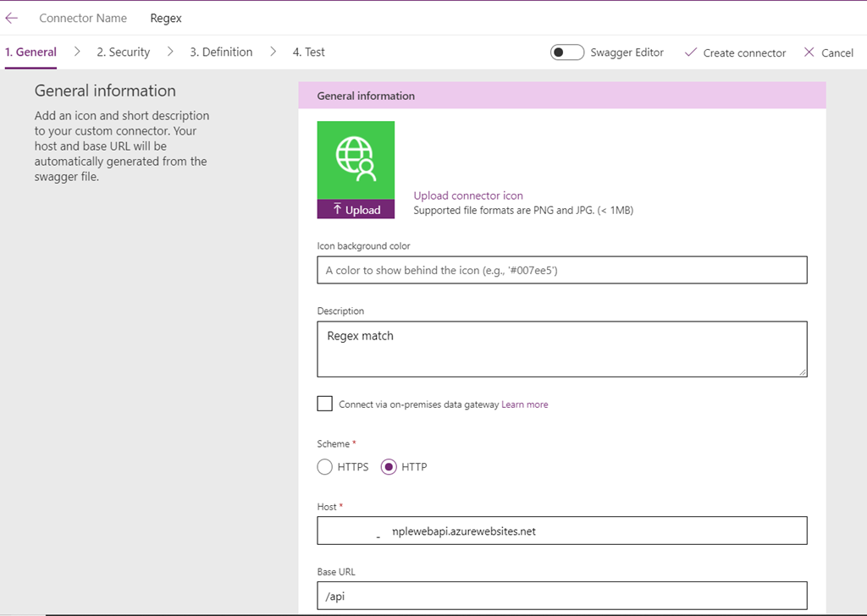
Task: Click the Host input field
Action: (562, 531)
